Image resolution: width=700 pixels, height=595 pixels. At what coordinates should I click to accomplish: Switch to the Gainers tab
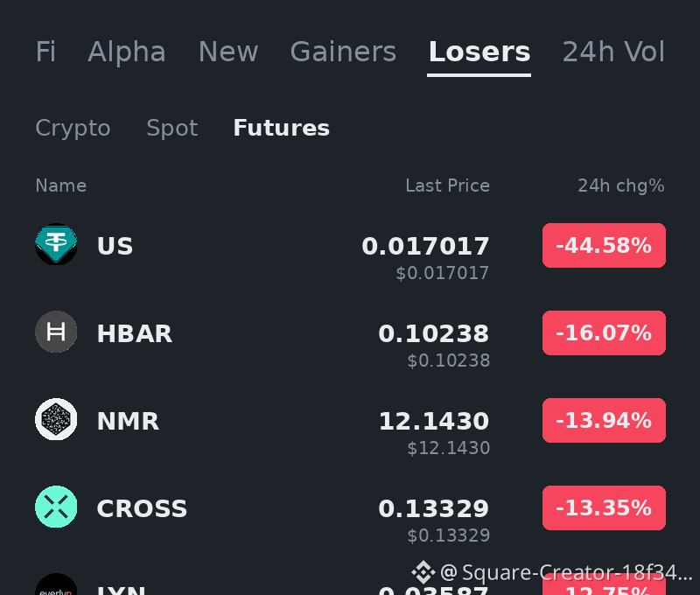343,52
